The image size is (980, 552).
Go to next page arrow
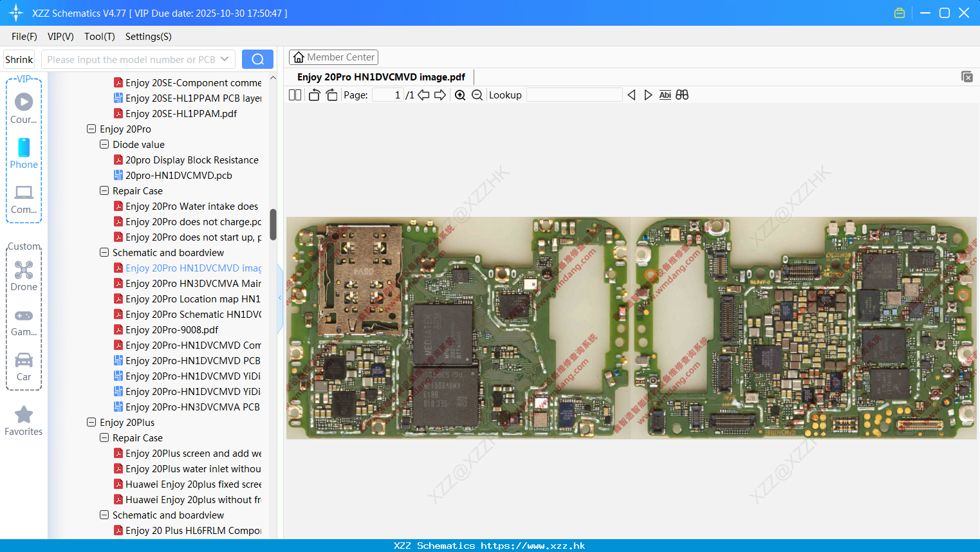pos(440,95)
